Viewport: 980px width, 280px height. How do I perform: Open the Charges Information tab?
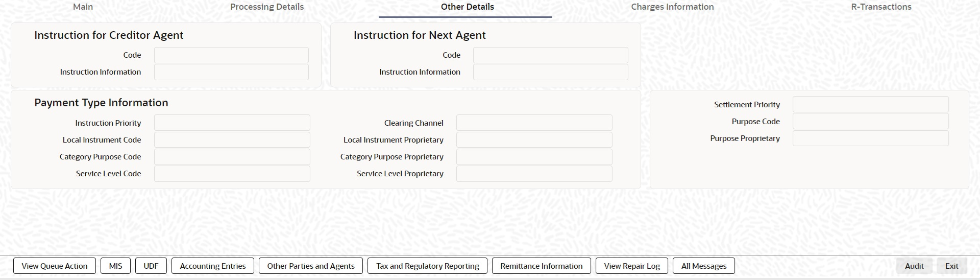[672, 7]
